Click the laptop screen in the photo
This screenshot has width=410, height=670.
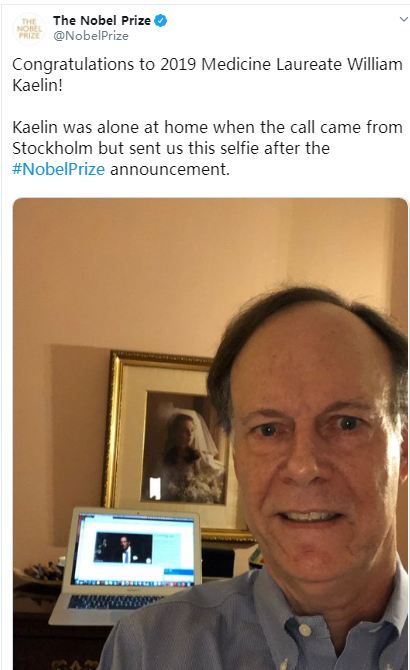[x=136, y=550]
